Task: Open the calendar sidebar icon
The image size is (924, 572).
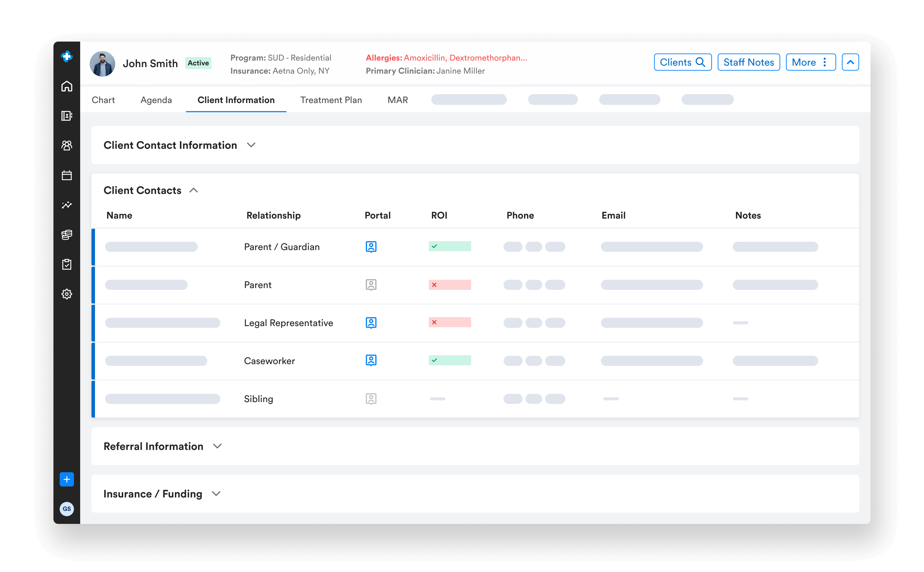Action: tap(67, 175)
